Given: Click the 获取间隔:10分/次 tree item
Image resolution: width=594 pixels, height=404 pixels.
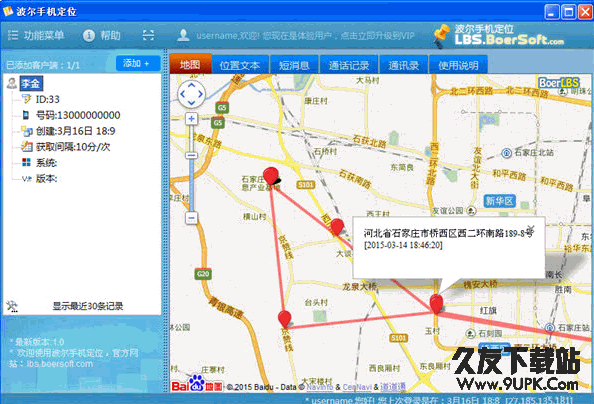Looking at the screenshot, I should [73, 147].
